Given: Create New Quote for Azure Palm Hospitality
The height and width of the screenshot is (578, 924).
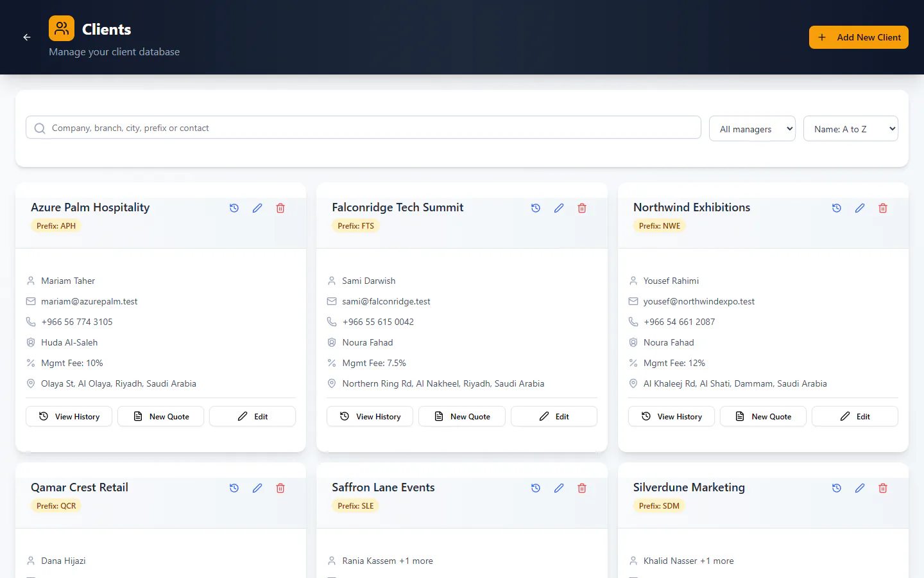Looking at the screenshot, I should pos(160,416).
